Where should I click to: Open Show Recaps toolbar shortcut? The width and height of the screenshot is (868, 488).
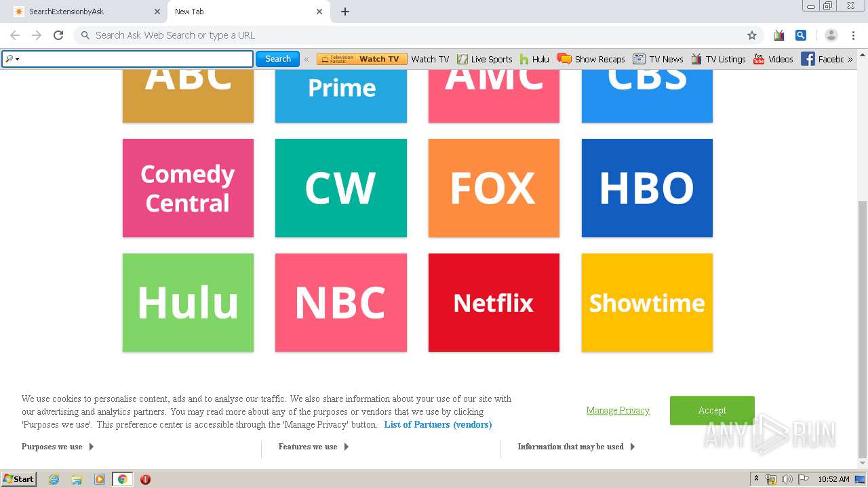pos(591,59)
